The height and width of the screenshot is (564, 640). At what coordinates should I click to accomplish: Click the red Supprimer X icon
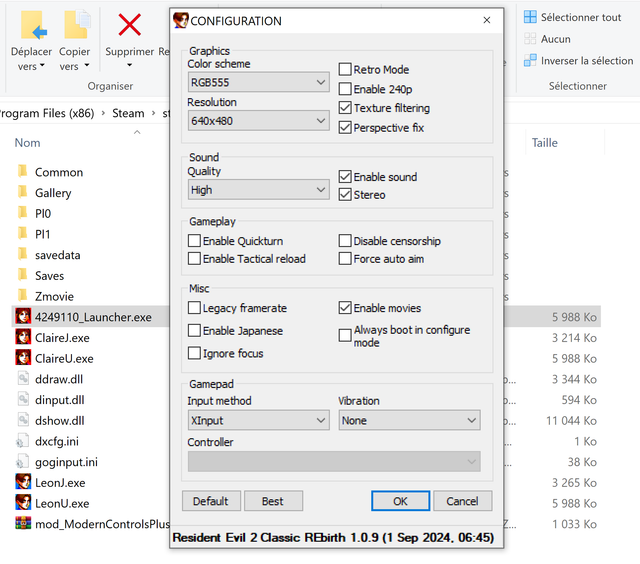point(129,24)
